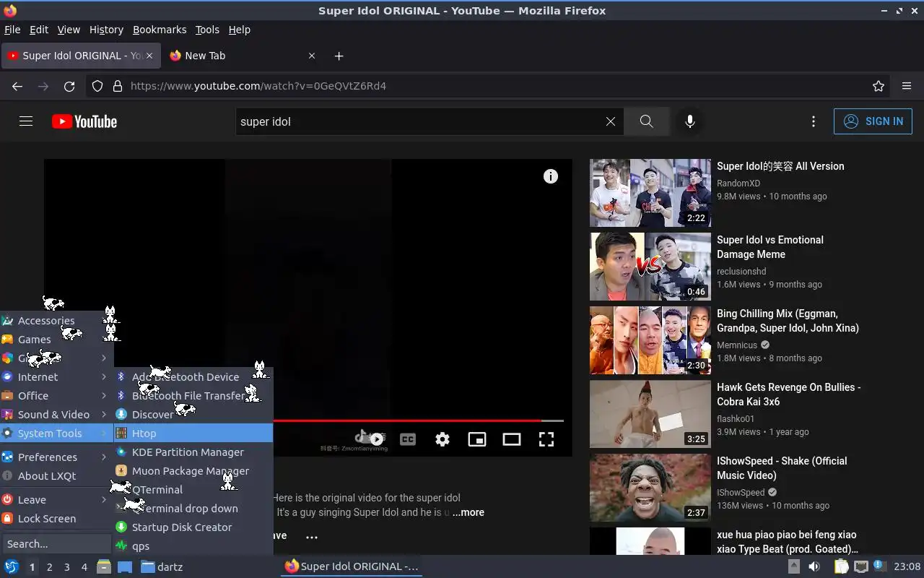Open the Firefox Tools menu
The width and height of the screenshot is (924, 578).
tap(207, 30)
